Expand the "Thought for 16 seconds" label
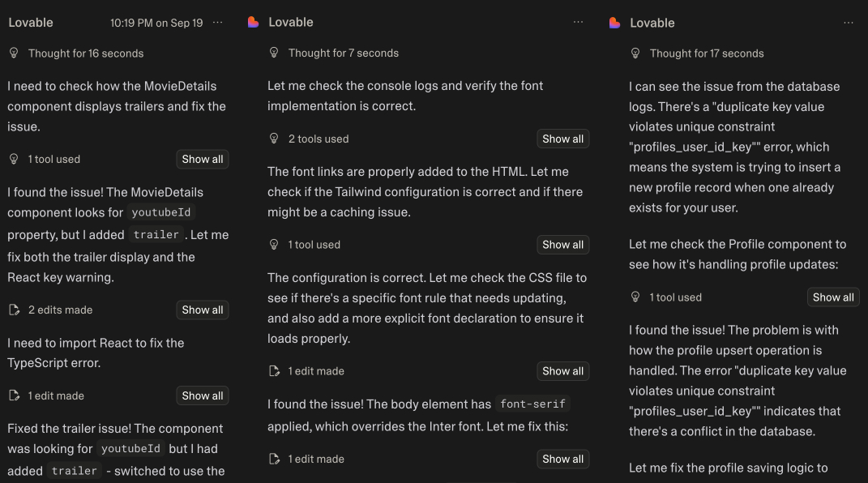 86,53
